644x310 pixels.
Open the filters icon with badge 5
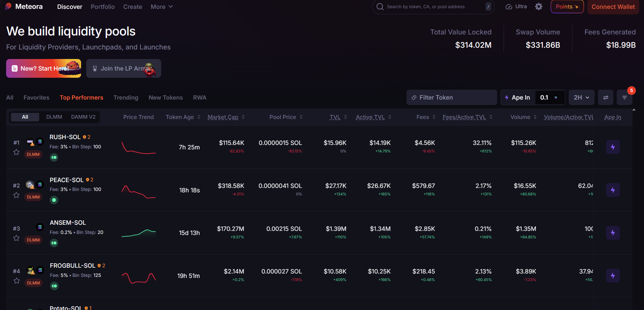coord(624,98)
